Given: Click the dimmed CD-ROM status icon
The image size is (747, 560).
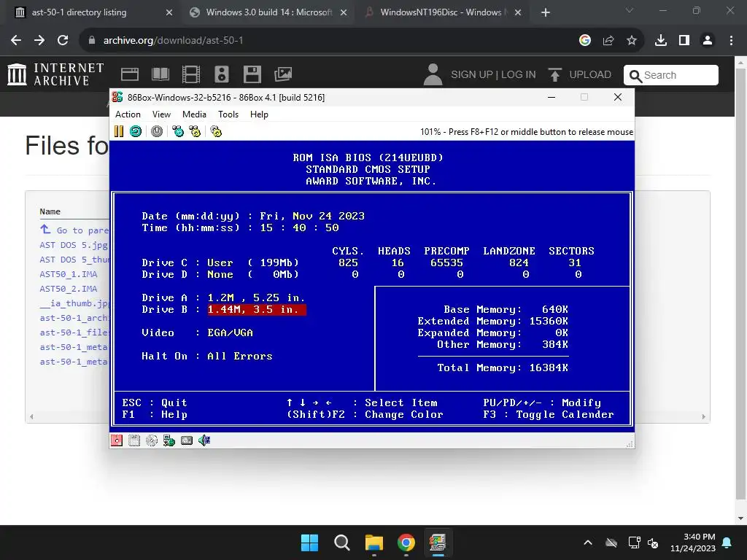Looking at the screenshot, I should tap(152, 440).
